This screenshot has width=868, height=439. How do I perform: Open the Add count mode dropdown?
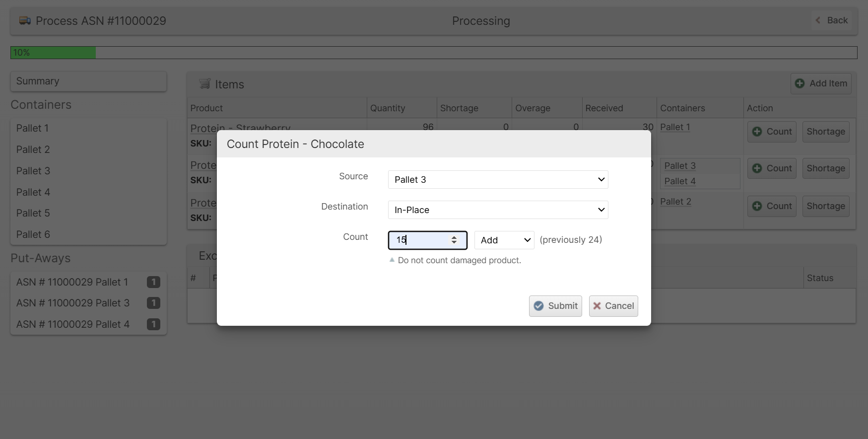(x=504, y=240)
